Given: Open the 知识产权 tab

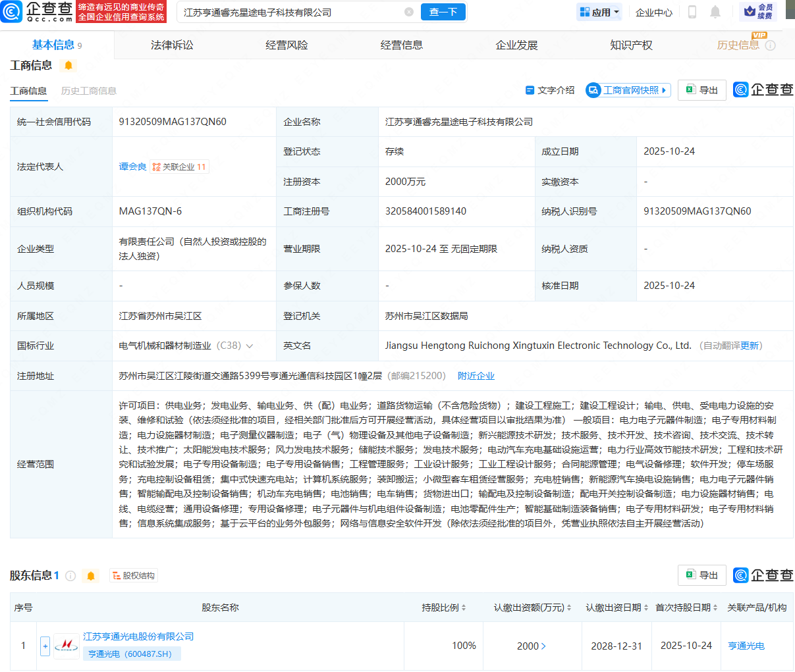Looking at the screenshot, I should tap(631, 45).
